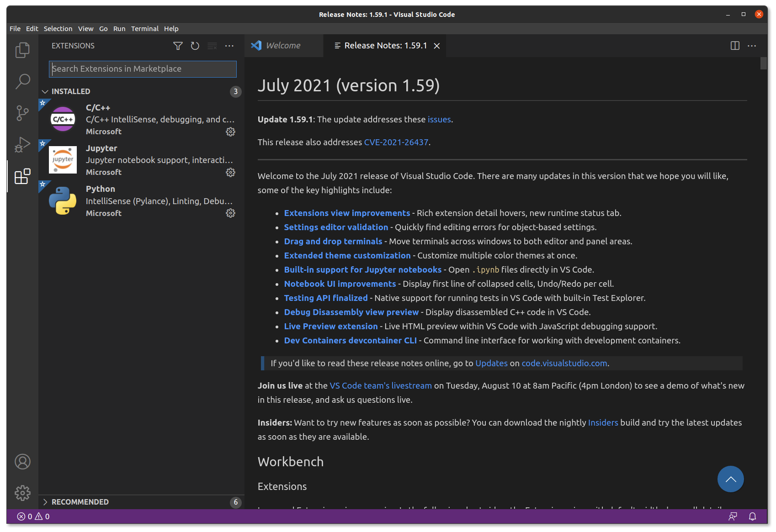This screenshot has height=532, width=776.
Task: Open the Source Control view
Action: pyautogui.click(x=22, y=113)
